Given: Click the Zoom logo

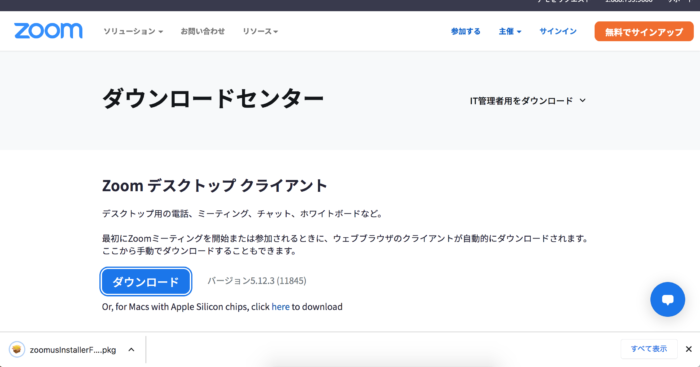Looking at the screenshot, I should [48, 31].
